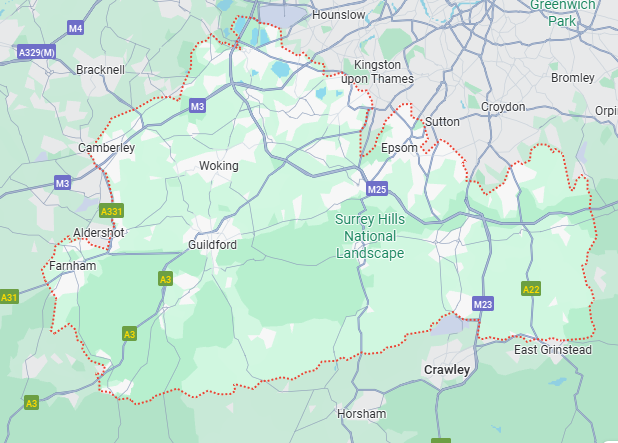The height and width of the screenshot is (443, 618).
Task: Select the Crawley town label
Action: 447,370
